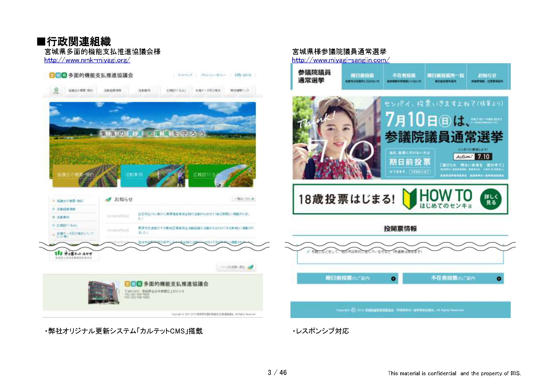Select the お知らせ tab on election site
Screen dimensions: 555x392
point(487,77)
